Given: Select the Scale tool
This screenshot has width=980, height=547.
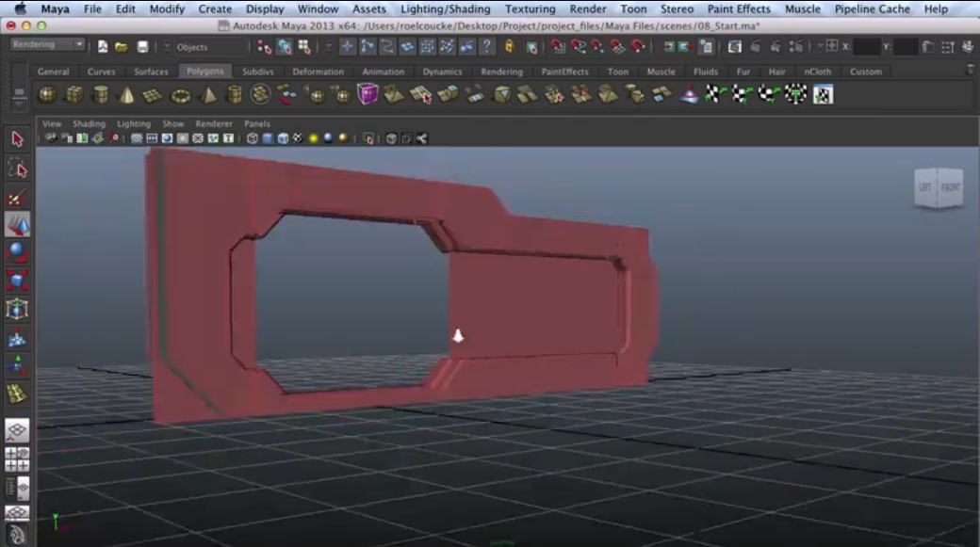Looking at the screenshot, I should point(17,281).
